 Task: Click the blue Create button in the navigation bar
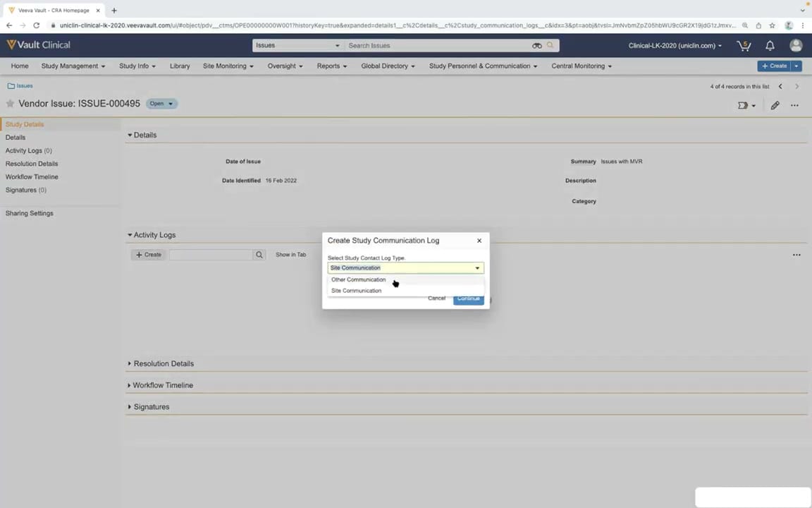(x=774, y=66)
